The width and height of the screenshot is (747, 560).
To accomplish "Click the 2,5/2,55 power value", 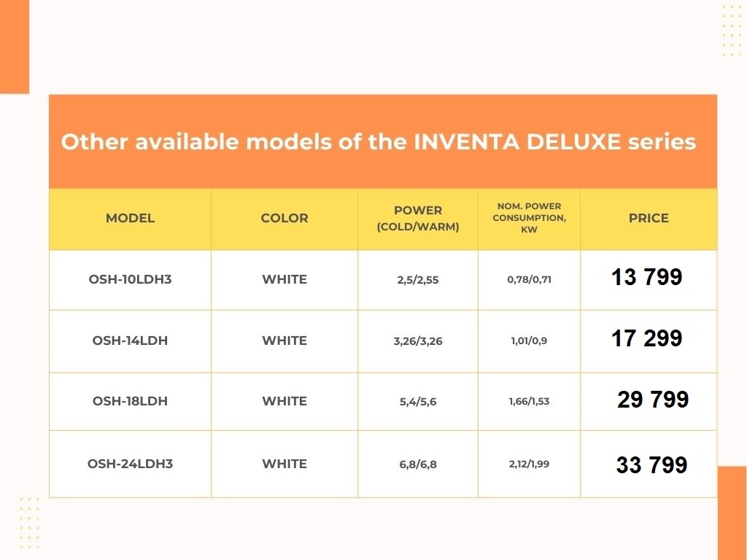I will 418,280.
